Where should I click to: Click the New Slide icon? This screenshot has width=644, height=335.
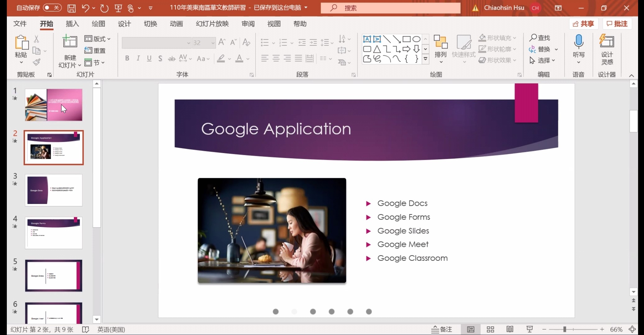click(x=70, y=42)
